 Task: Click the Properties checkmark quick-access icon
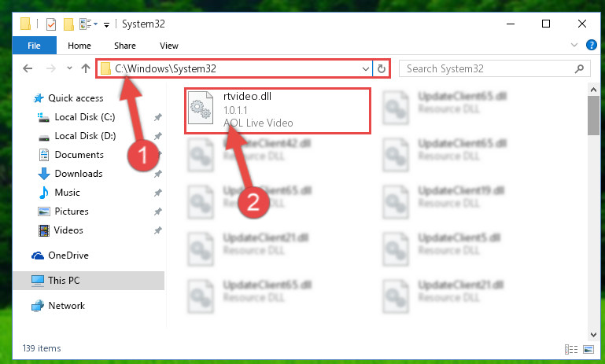coord(51,24)
